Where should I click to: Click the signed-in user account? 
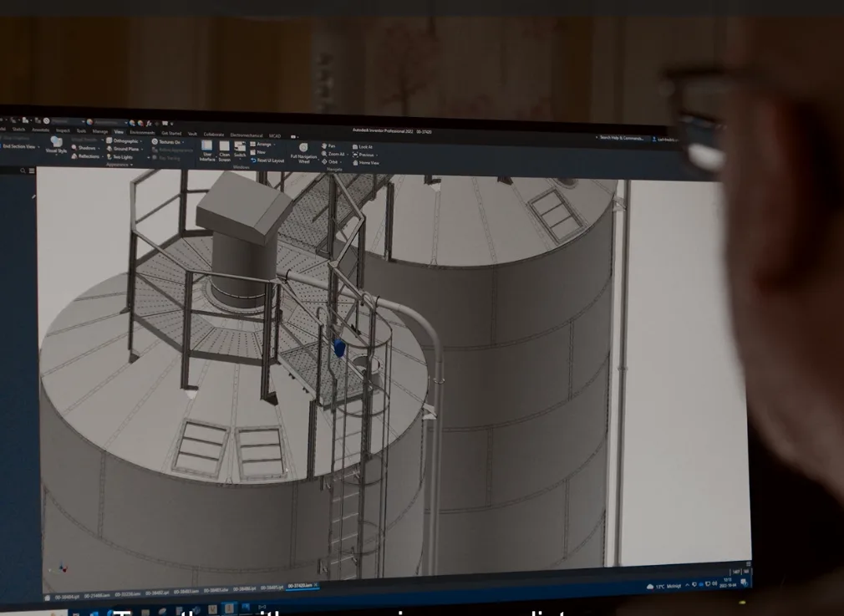pos(665,139)
